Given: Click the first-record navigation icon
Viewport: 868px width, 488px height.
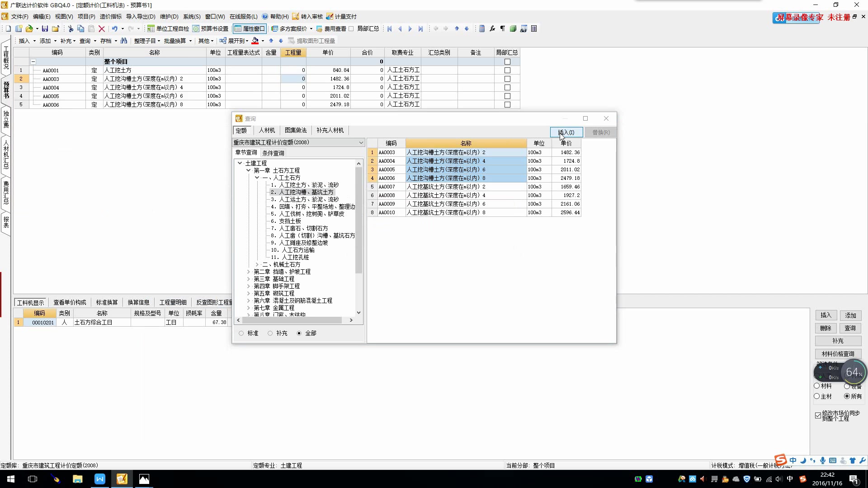Looking at the screenshot, I should pos(390,28).
